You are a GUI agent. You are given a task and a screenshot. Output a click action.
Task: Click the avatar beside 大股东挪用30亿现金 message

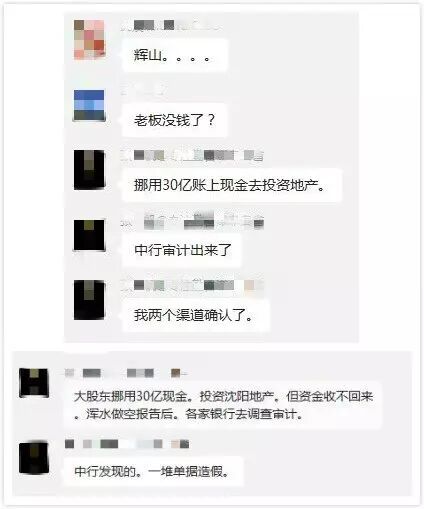(x=34, y=383)
